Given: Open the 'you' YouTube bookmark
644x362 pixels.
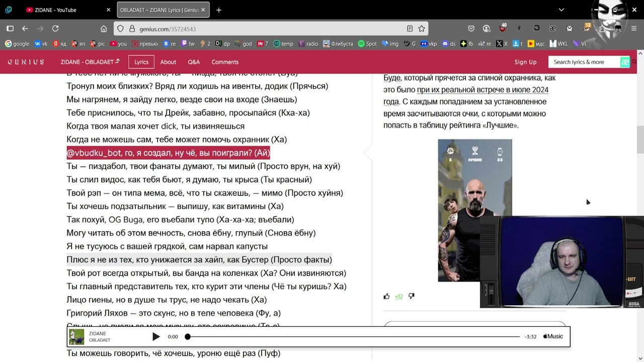Looking at the screenshot, I should (118, 44).
